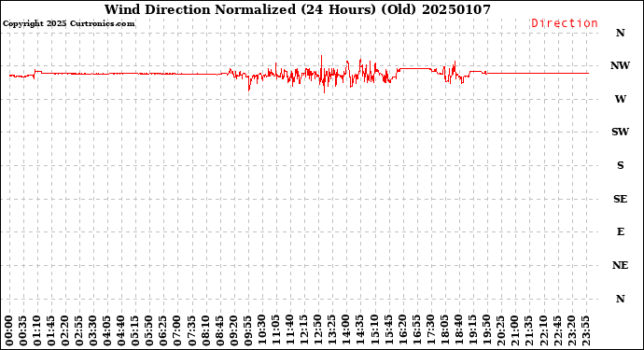The width and height of the screenshot is (644, 350).
Task: Click the '13:25' time label
Action: tap(332, 331)
